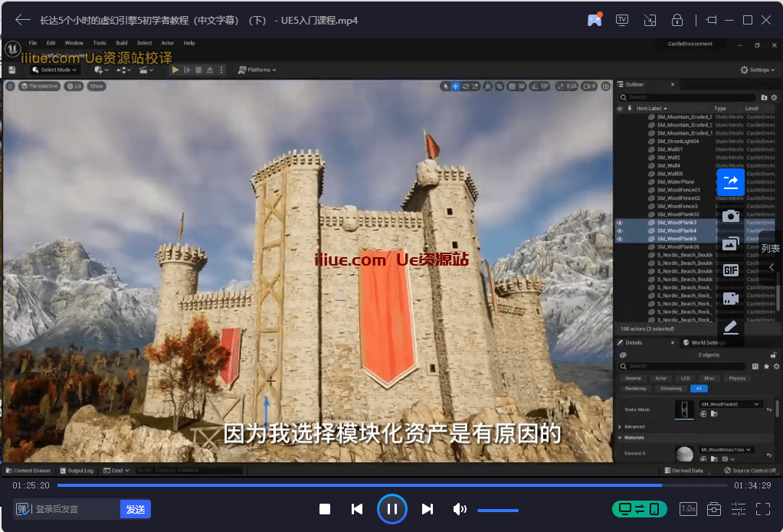Open the pen annotation tool
The height and width of the screenshot is (532, 783).
click(730, 327)
